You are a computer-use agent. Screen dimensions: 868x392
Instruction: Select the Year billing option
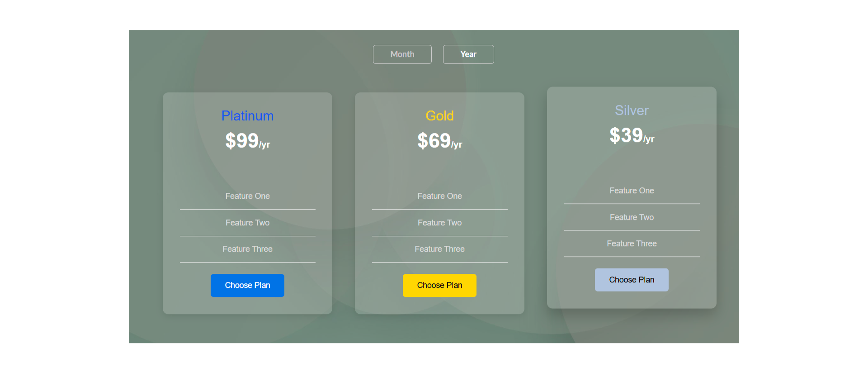tap(468, 54)
